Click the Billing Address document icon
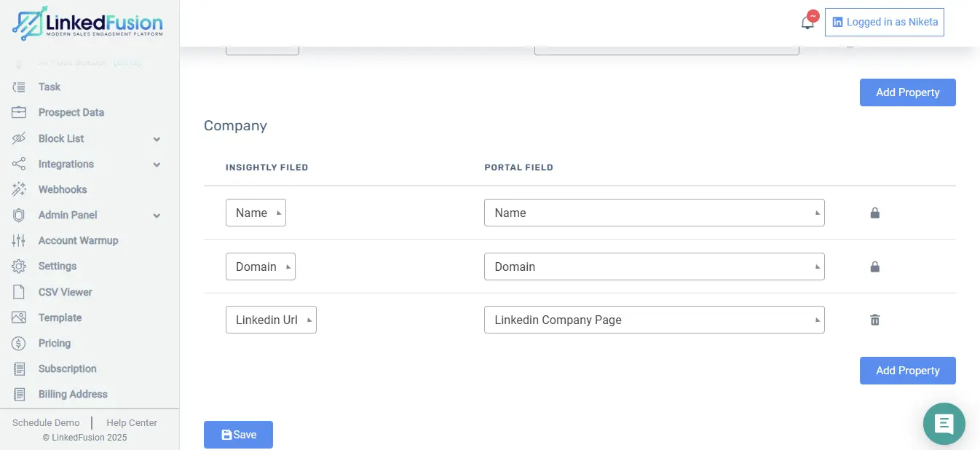 pos(19,394)
